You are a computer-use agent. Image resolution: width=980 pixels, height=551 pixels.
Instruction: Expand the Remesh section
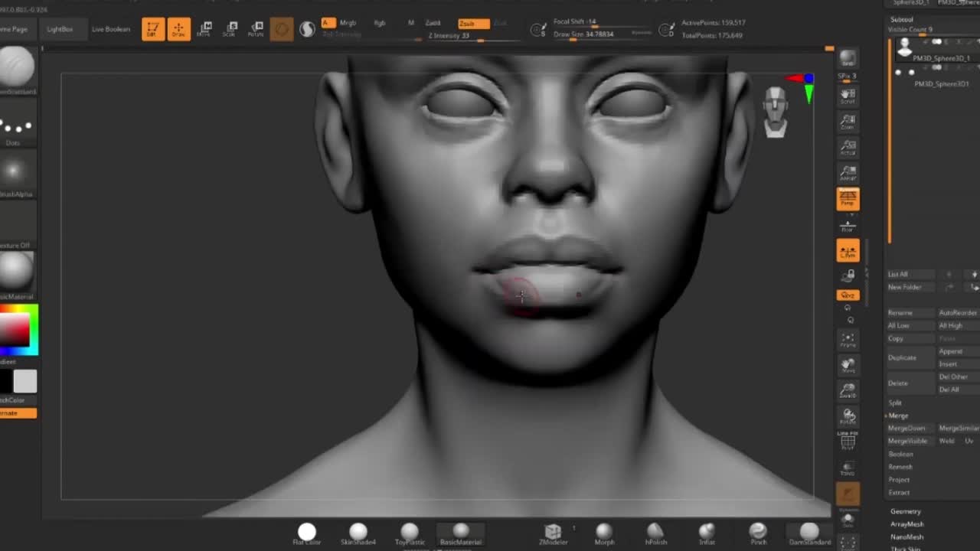[900, 467]
